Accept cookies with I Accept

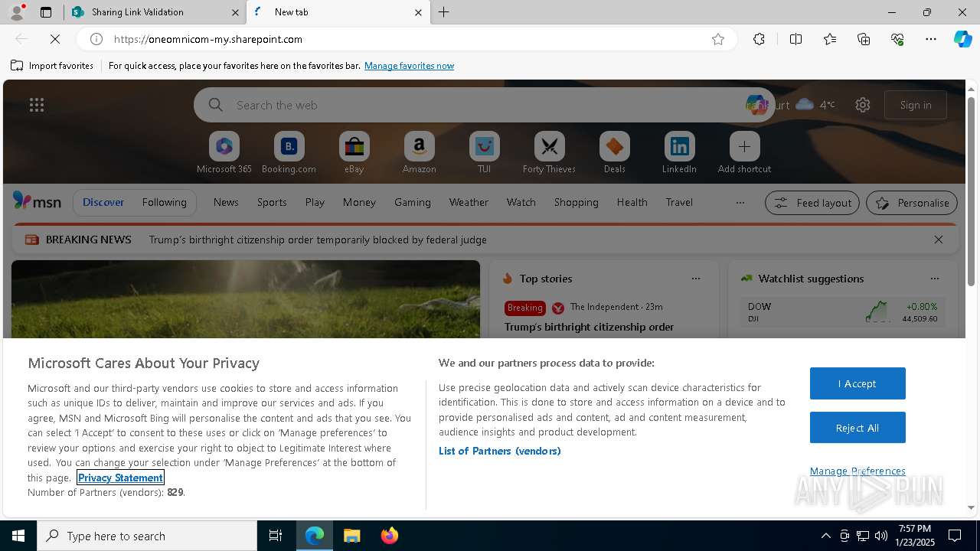[x=857, y=383]
